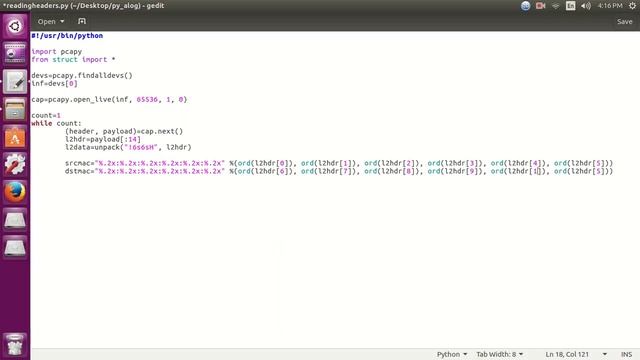Image resolution: width=640 pixels, height=360 pixels.
Task: Switch to the gedit text editor dock icon
Action: point(15,81)
